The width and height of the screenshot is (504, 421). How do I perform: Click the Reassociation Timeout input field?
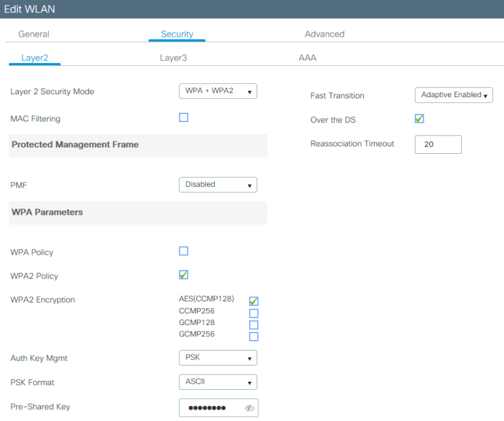pos(437,144)
